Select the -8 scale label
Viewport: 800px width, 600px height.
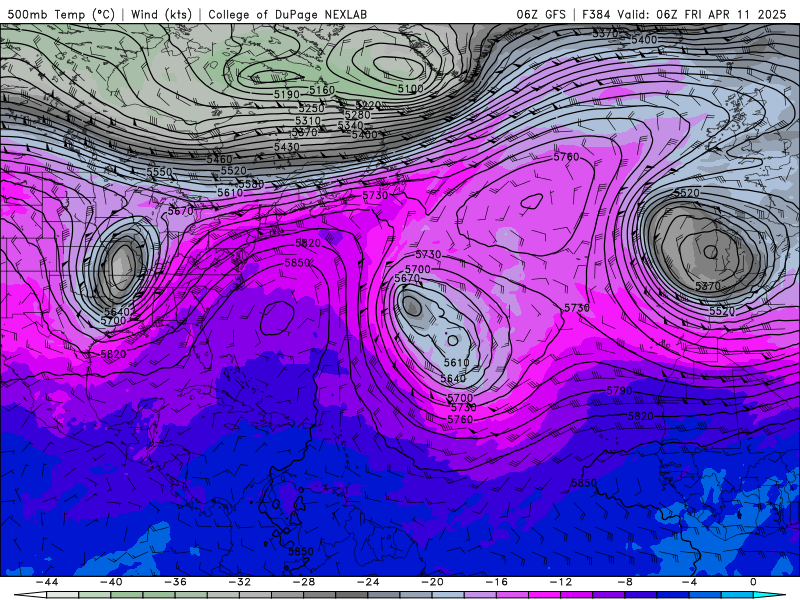coord(625,582)
